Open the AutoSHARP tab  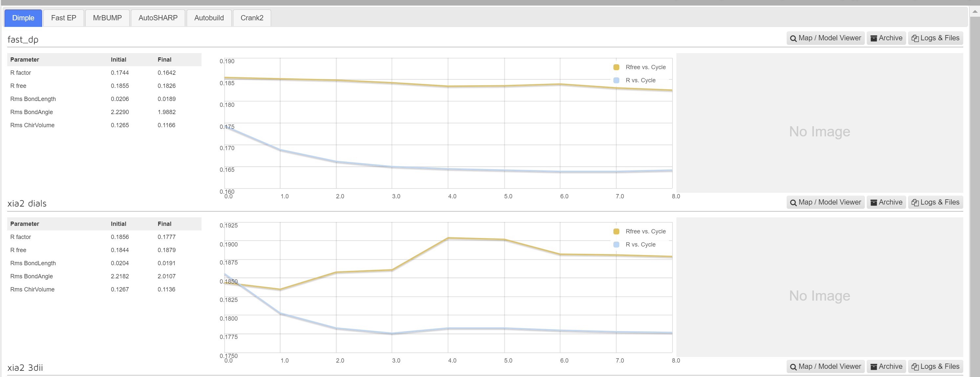point(158,18)
